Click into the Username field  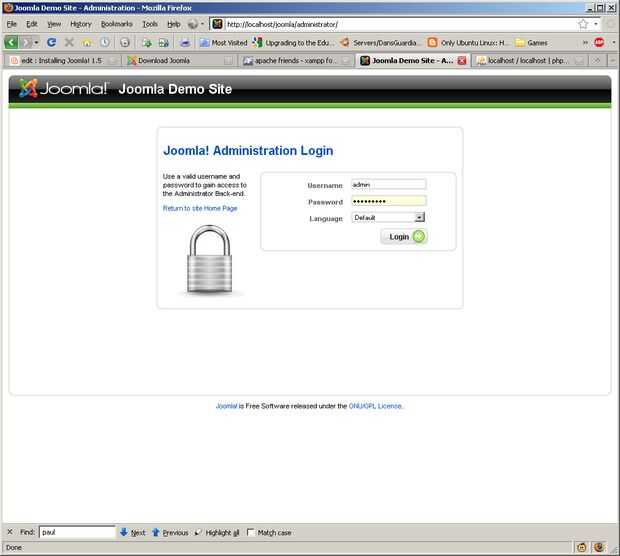[x=389, y=184]
